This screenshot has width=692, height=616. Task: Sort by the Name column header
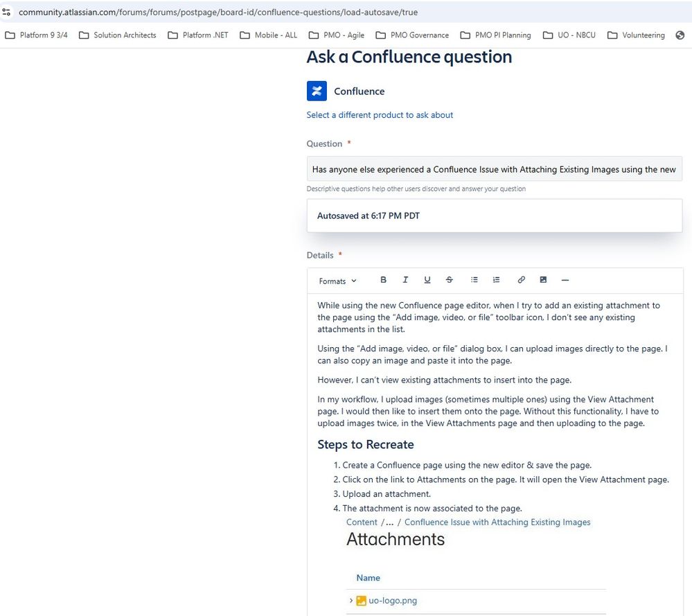(x=368, y=578)
